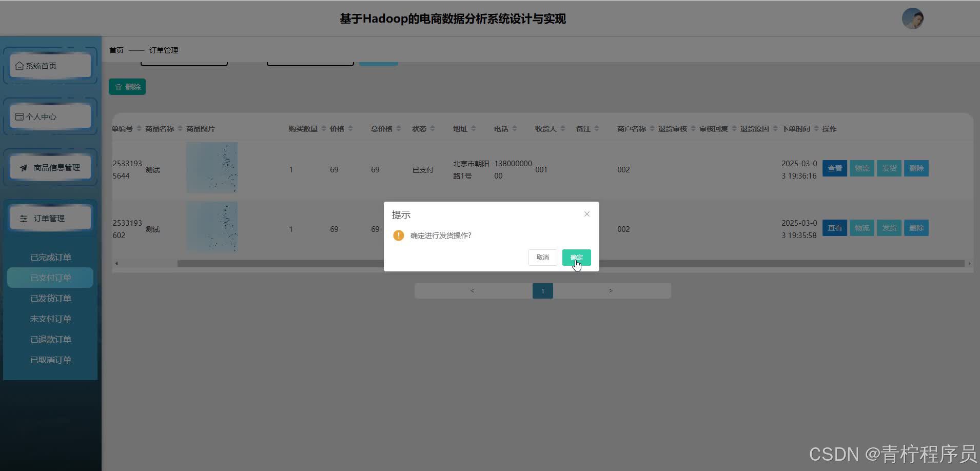Select the 系统首页 home icon in sidebar
Viewport: 980px width, 471px height.
pyautogui.click(x=18, y=66)
